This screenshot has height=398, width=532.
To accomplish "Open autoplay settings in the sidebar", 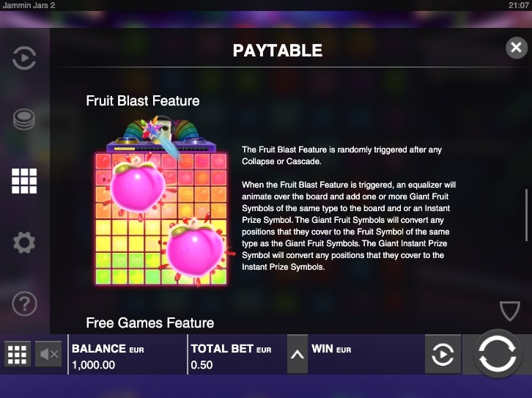I will pyautogui.click(x=24, y=58).
